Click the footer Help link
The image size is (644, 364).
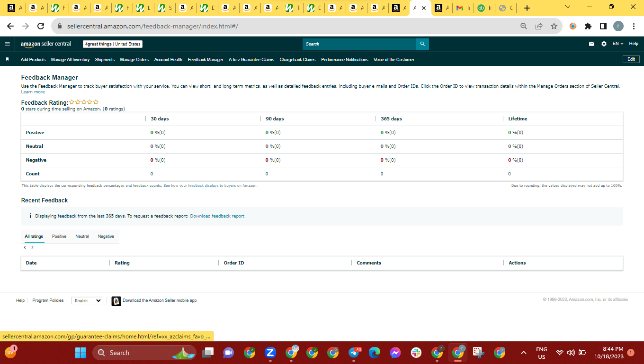[x=20, y=300]
